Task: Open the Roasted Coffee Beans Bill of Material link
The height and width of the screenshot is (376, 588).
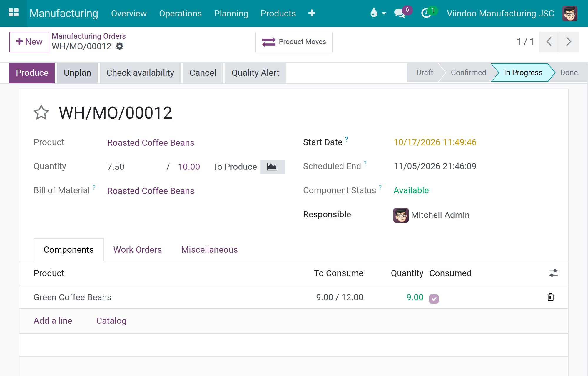Action: tap(151, 191)
